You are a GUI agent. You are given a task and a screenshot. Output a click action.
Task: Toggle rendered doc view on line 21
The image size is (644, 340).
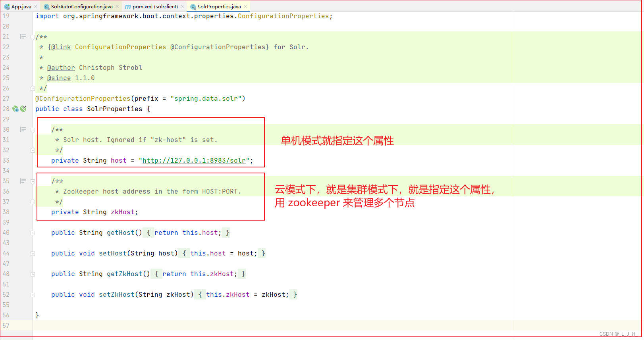[x=23, y=36]
